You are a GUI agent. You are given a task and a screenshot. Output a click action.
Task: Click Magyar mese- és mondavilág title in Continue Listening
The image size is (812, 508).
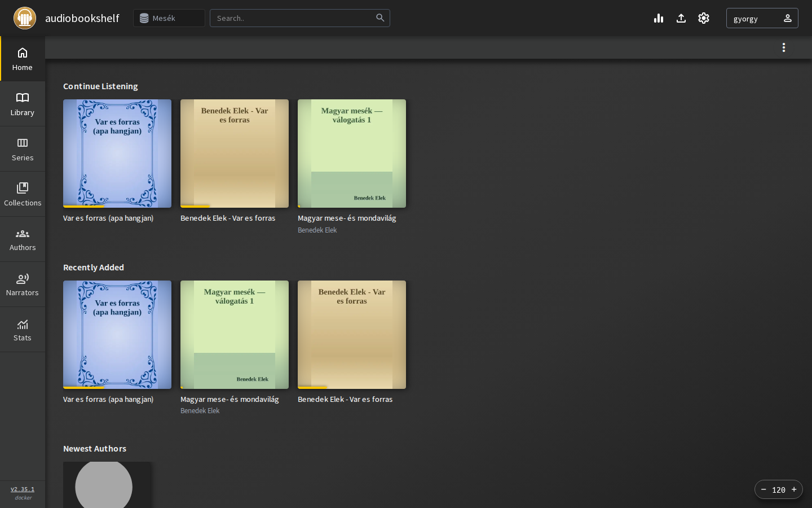347,218
